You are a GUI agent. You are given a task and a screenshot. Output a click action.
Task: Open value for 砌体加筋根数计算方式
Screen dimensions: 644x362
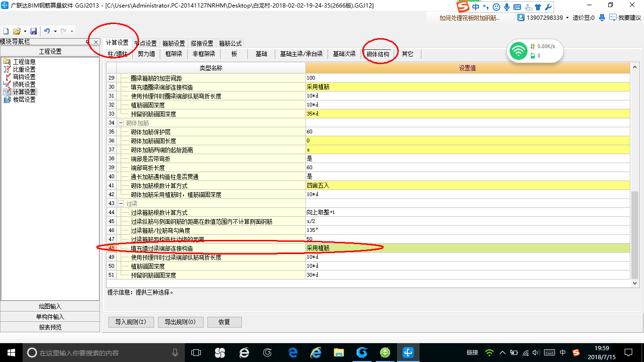[468, 186]
